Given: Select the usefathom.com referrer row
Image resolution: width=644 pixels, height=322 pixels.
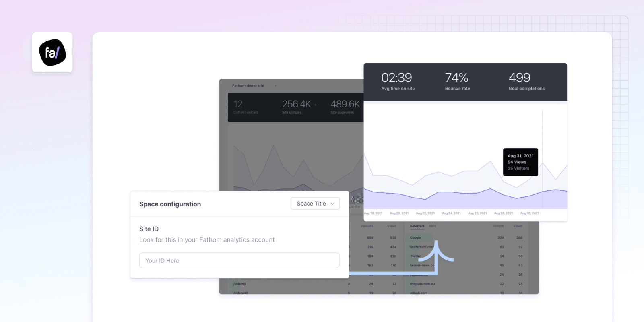Looking at the screenshot, I should pos(466,247).
